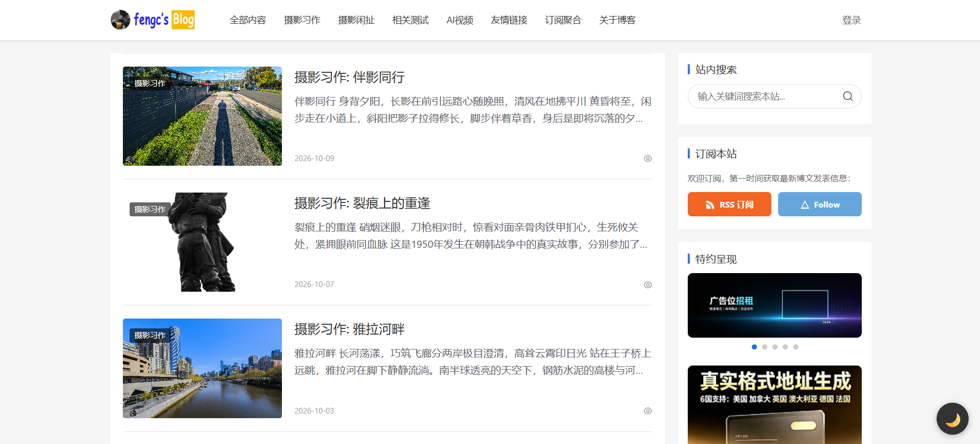Click the 摄影习作 tag on the 雅拉河畔 thumbnail

point(150,335)
